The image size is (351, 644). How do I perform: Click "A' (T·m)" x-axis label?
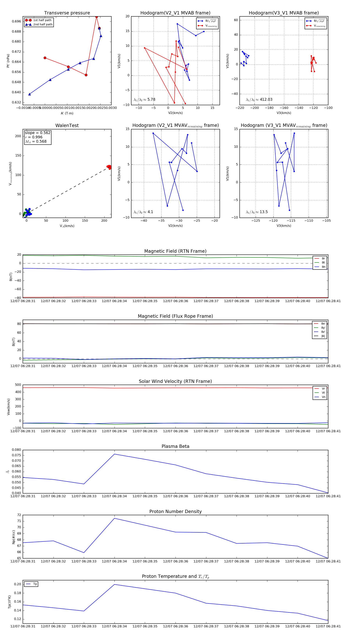tap(67, 113)
